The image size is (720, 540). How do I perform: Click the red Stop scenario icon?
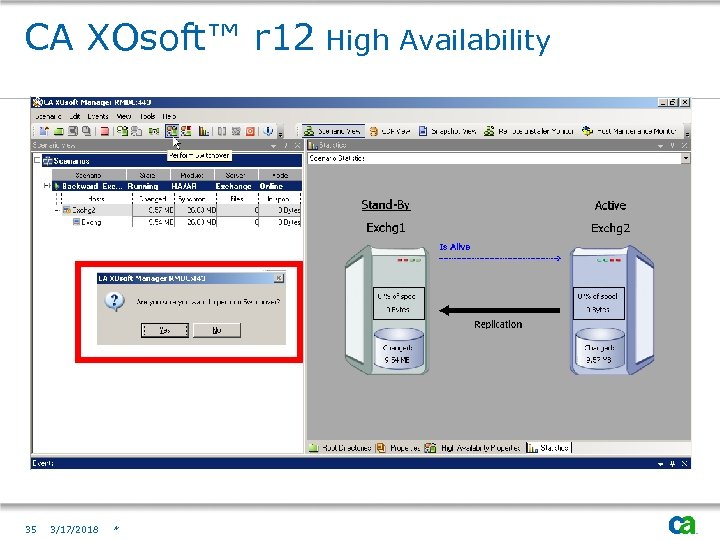[x=105, y=131]
